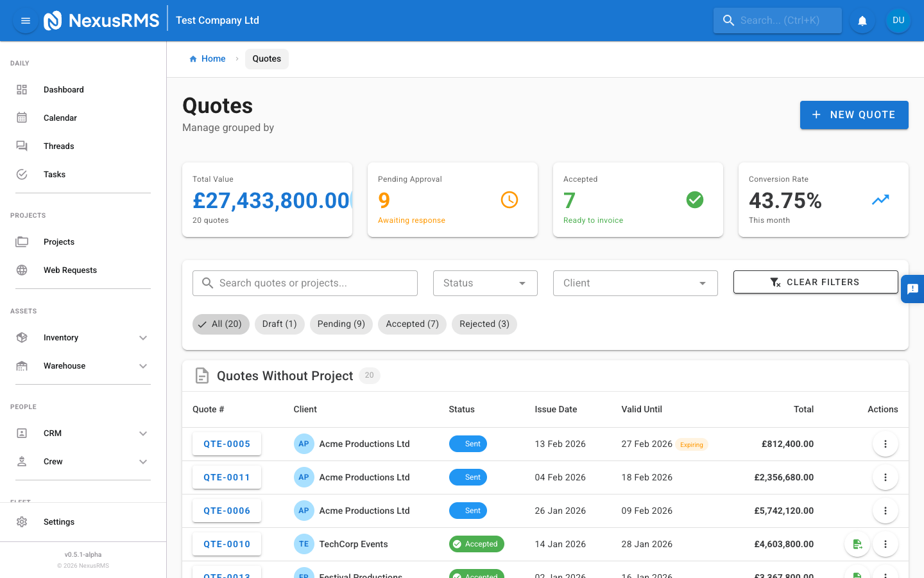This screenshot has height=578, width=924.
Task: Click the NexusRMS logo icon
Action: tap(53, 20)
